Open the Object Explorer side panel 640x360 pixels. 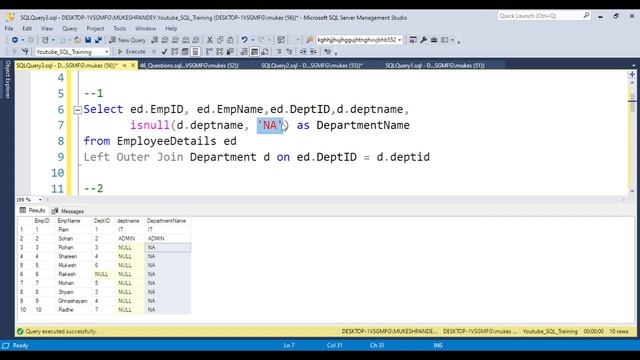click(7, 80)
